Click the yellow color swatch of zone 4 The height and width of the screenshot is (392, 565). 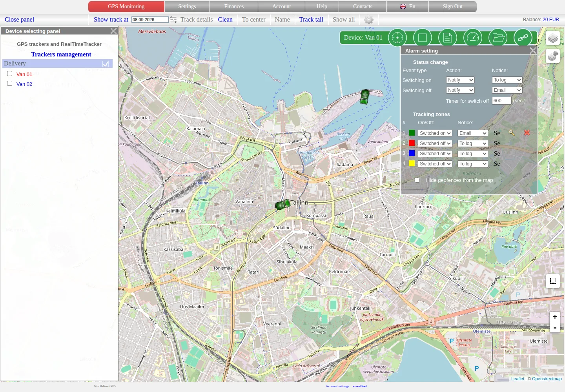pos(412,163)
